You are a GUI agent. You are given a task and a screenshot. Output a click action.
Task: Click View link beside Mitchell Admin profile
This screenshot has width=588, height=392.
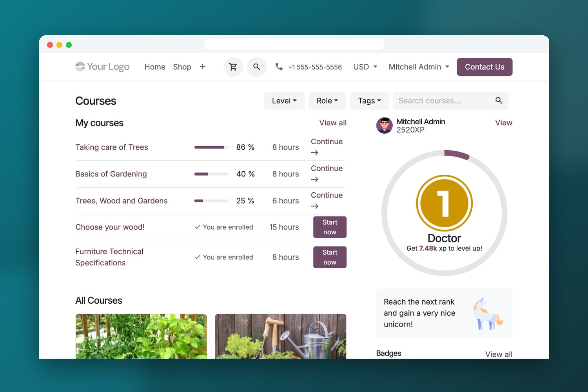click(504, 123)
